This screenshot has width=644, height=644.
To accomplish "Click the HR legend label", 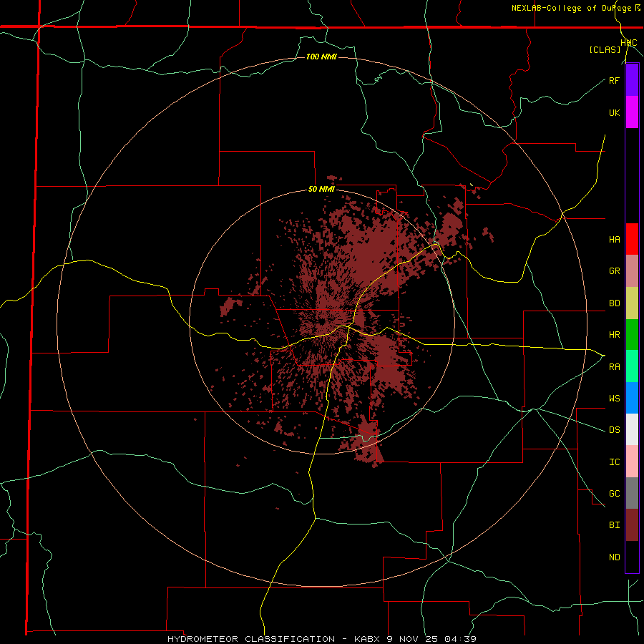I will pyautogui.click(x=614, y=335).
